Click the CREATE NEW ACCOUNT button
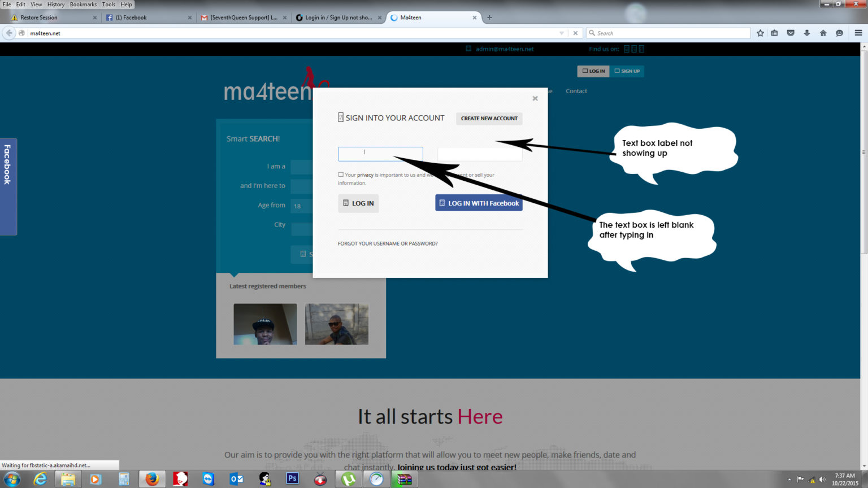Screen dimensions: 868x488 point(489,119)
